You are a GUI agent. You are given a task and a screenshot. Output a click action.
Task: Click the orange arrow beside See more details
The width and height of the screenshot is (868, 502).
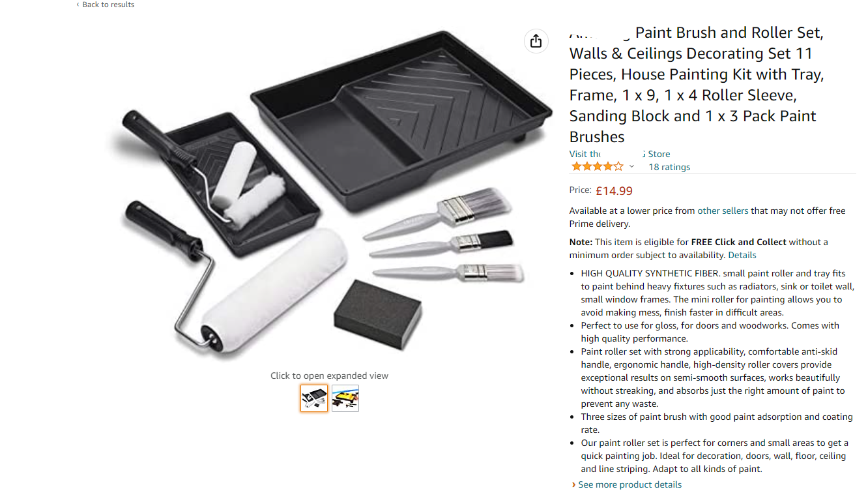pyautogui.click(x=573, y=484)
